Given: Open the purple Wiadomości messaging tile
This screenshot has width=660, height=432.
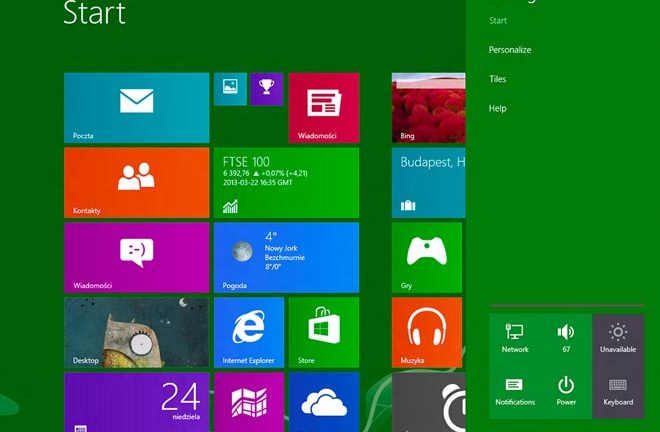Looking at the screenshot, I should (x=136, y=258).
